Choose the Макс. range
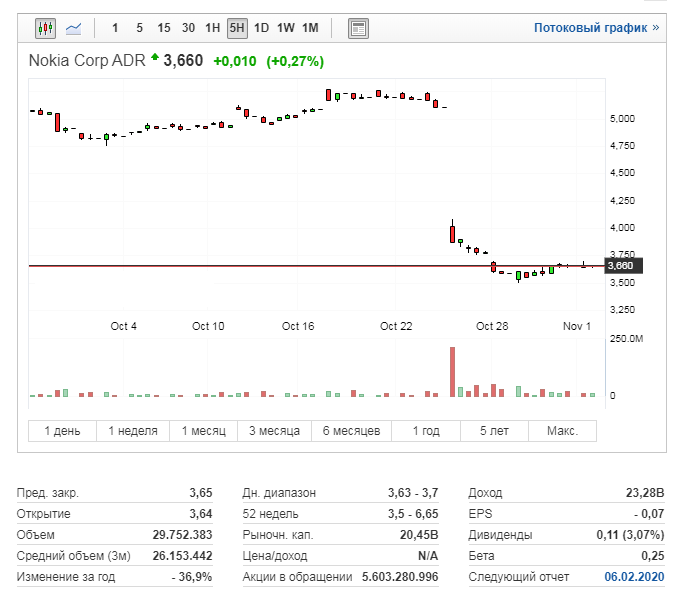 [562, 431]
